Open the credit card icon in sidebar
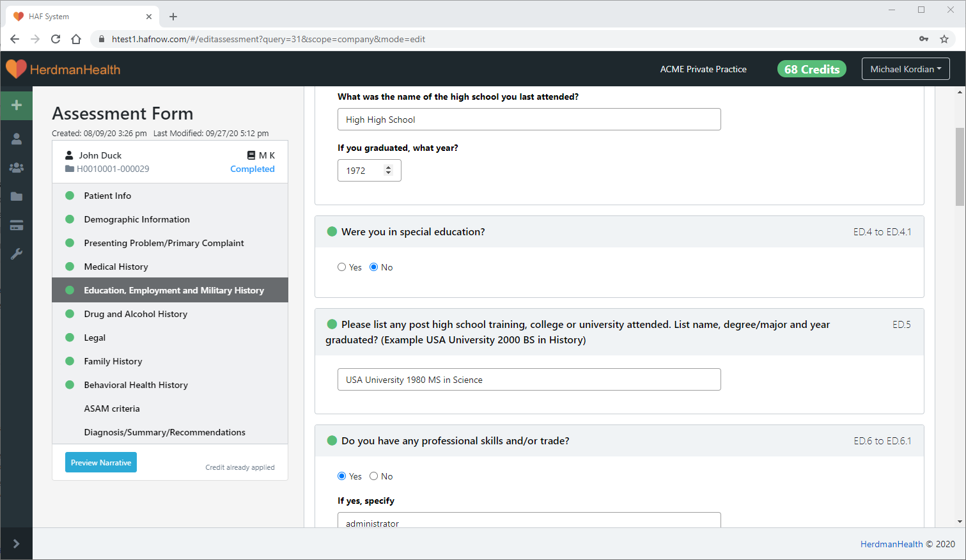 pyautogui.click(x=17, y=225)
